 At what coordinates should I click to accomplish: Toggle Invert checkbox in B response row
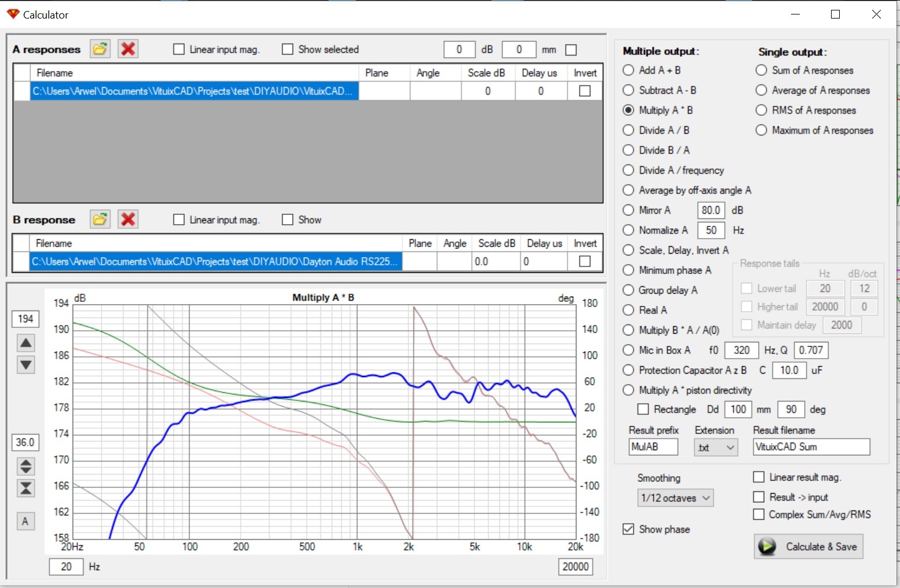pyautogui.click(x=585, y=261)
